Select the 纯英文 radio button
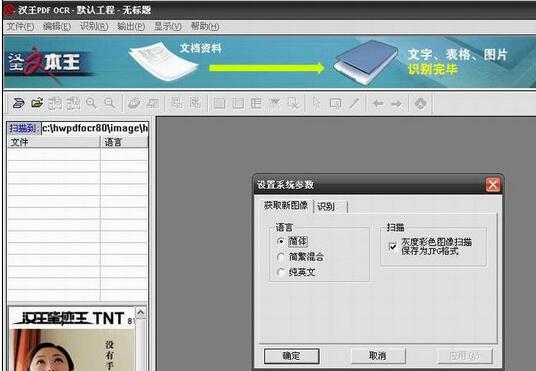536x371 pixels. [x=281, y=273]
